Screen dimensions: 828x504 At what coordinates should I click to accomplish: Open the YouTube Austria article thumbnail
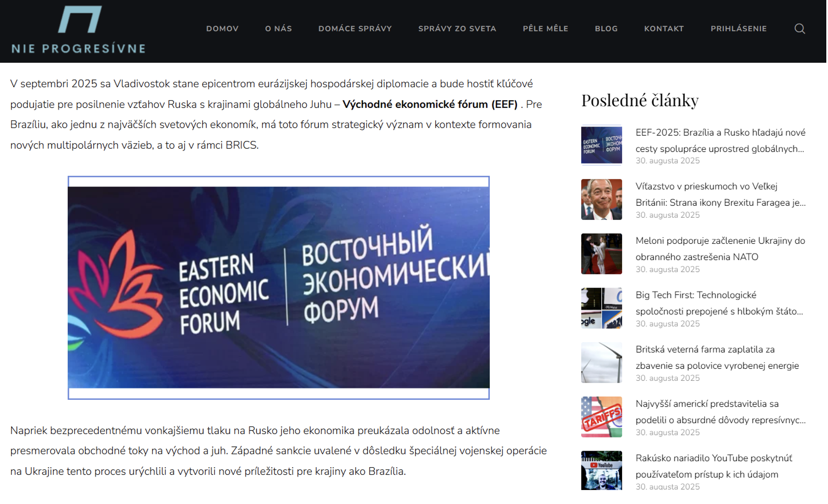[603, 471]
